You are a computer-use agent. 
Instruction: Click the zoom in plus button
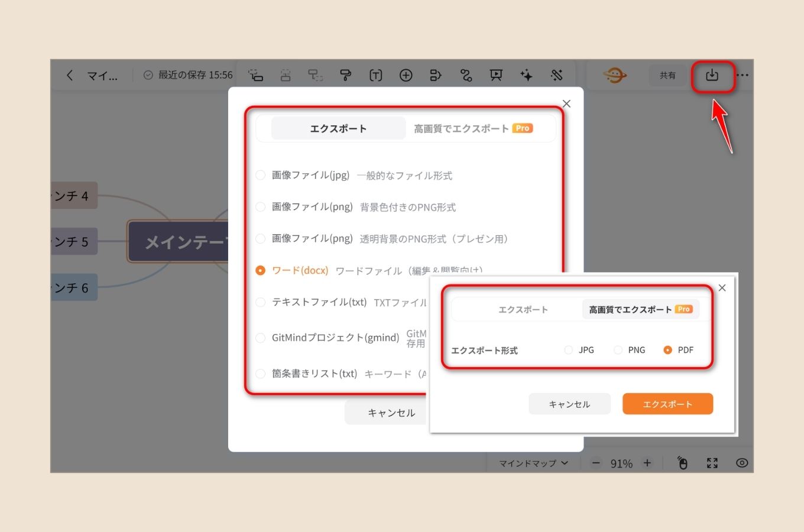click(x=647, y=463)
